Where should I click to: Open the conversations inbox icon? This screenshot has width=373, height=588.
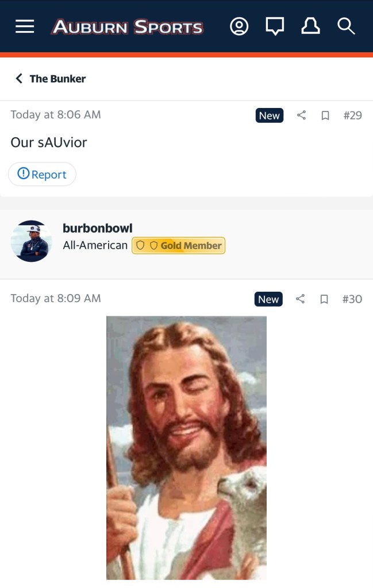tap(275, 26)
